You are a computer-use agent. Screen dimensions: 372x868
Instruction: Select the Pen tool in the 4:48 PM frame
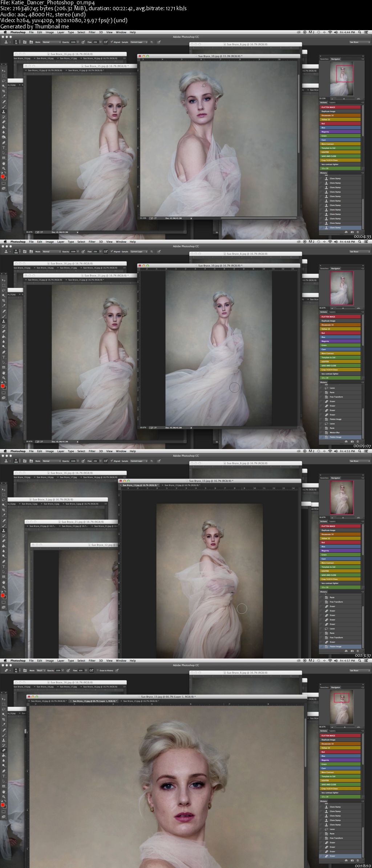click(x=4, y=352)
